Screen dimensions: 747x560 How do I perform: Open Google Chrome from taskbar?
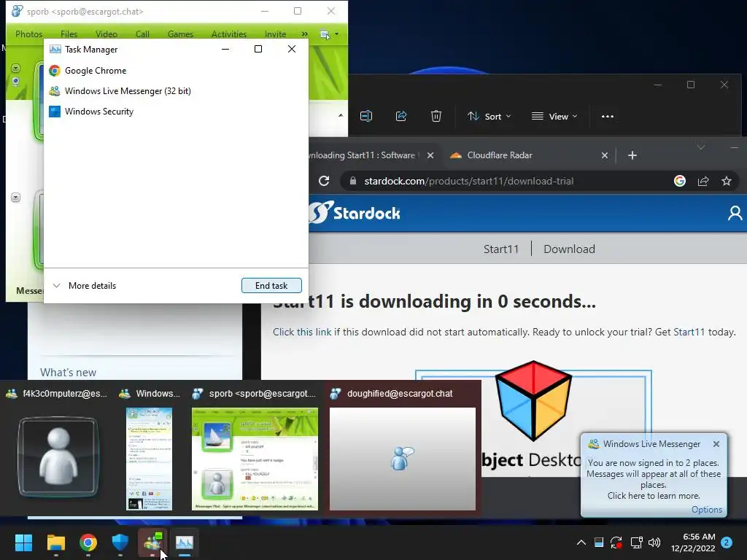[x=88, y=542]
